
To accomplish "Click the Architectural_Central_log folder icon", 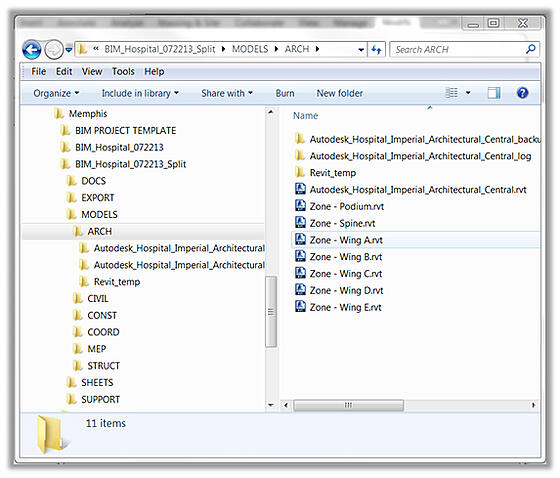I will [300, 155].
